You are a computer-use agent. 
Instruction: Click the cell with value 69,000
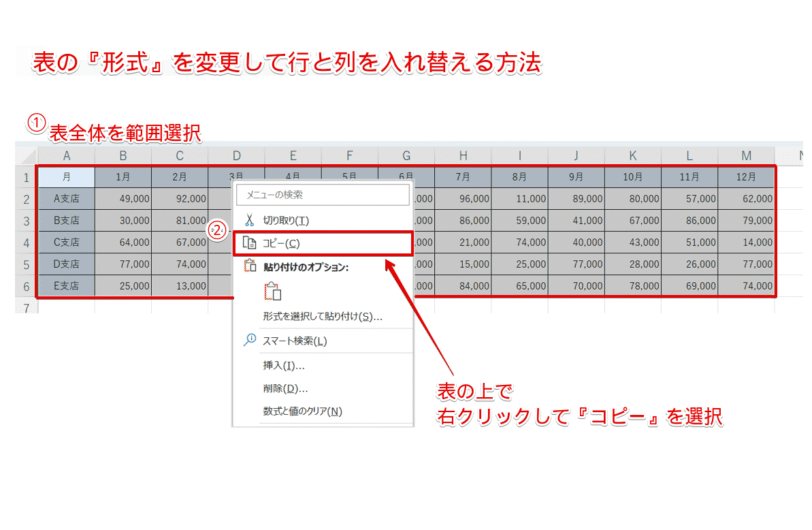[690, 285]
